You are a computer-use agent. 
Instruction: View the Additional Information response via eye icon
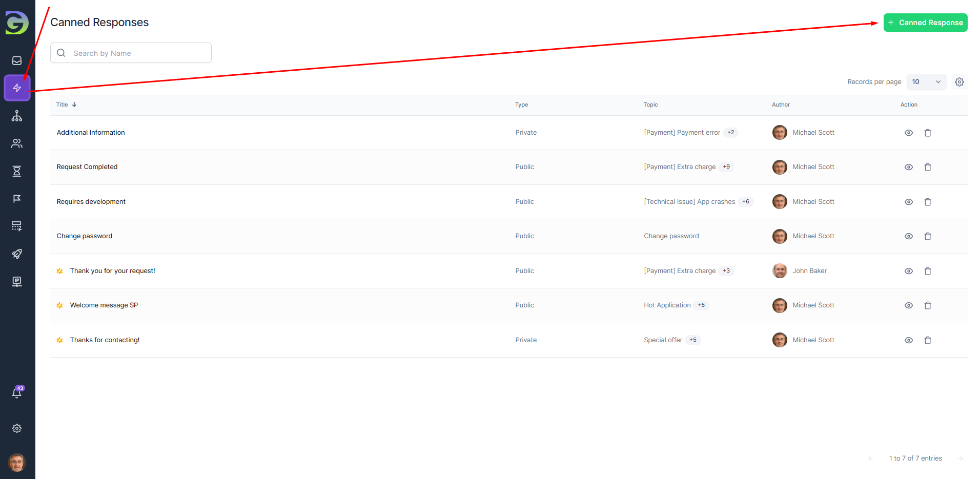pyautogui.click(x=908, y=133)
